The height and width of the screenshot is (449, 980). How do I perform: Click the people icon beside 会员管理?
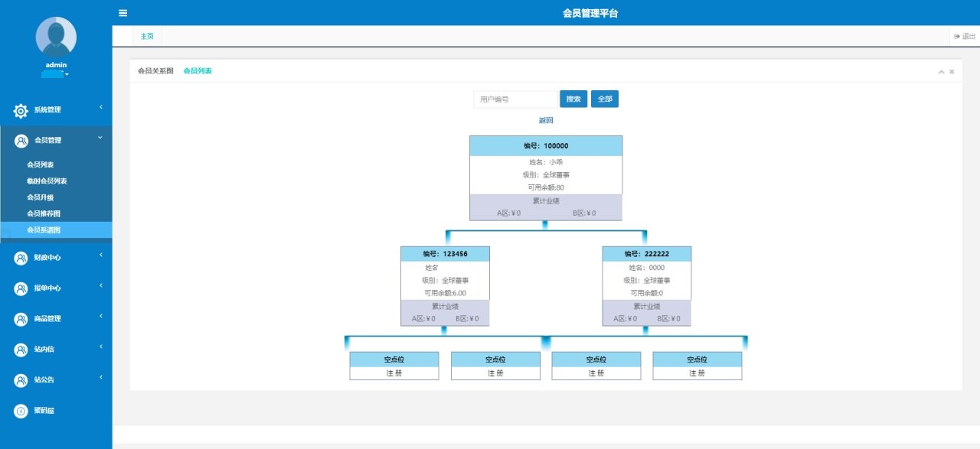[21, 141]
